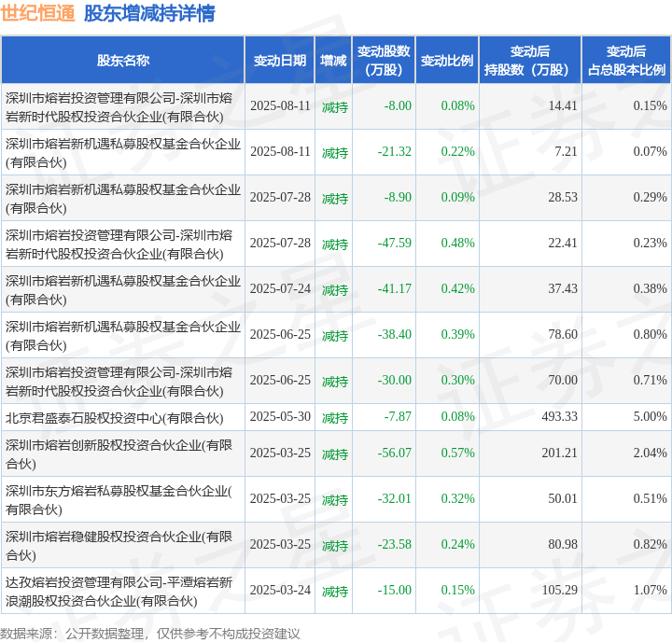Click the 数据来源 disclaimer footer text
672x642 pixels.
[150, 633]
